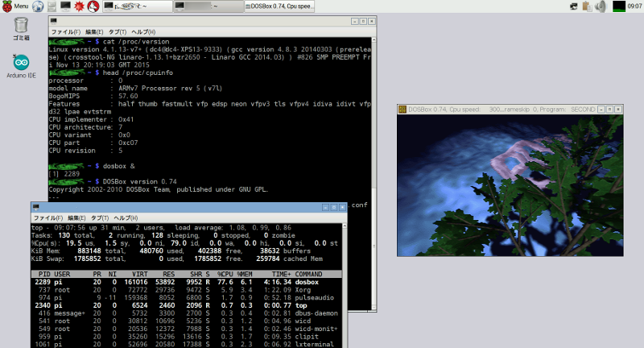Click the lxterminal process row
The image size is (644, 348).
click(x=187, y=344)
